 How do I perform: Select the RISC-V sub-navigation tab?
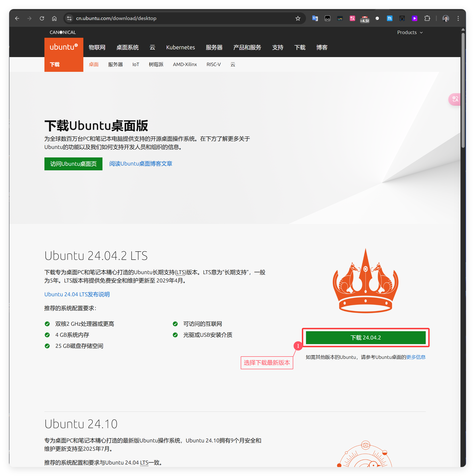[213, 64]
